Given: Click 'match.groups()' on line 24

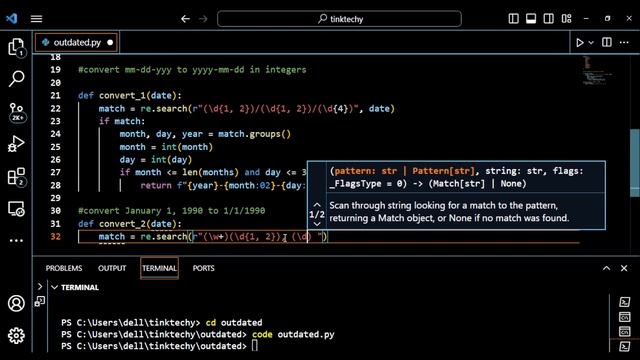Looking at the screenshot, I should coord(254,134).
